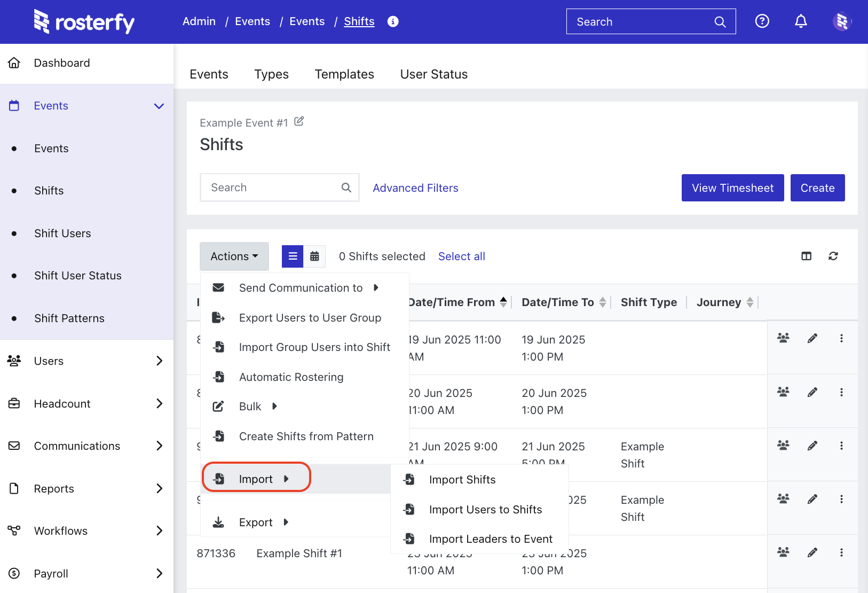This screenshot has width=868, height=593.
Task: Open the help question mark icon
Action: tap(762, 21)
